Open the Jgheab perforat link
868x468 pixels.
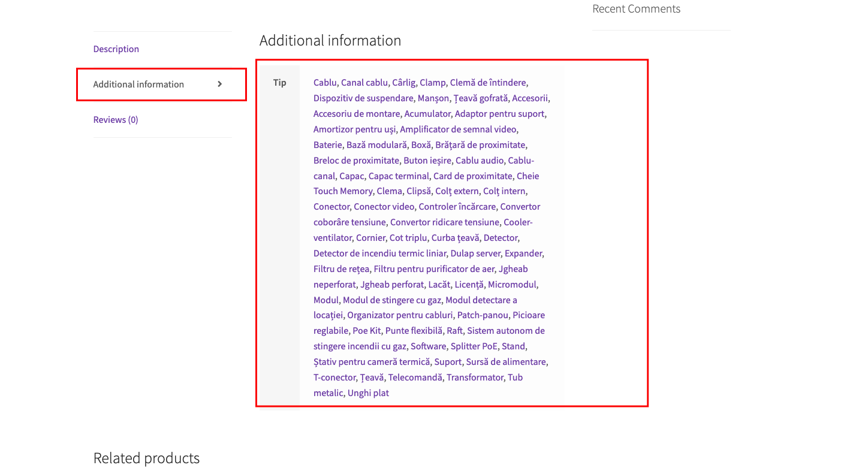pos(392,285)
